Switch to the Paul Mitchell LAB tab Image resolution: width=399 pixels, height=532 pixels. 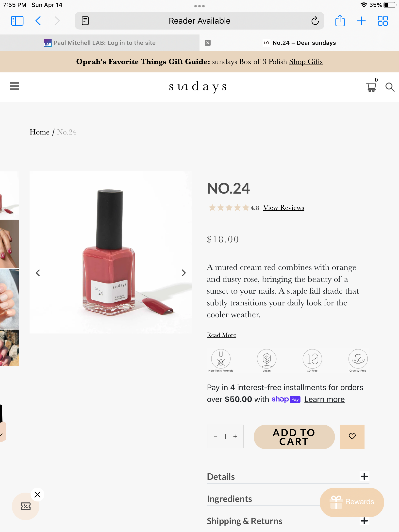click(x=100, y=43)
